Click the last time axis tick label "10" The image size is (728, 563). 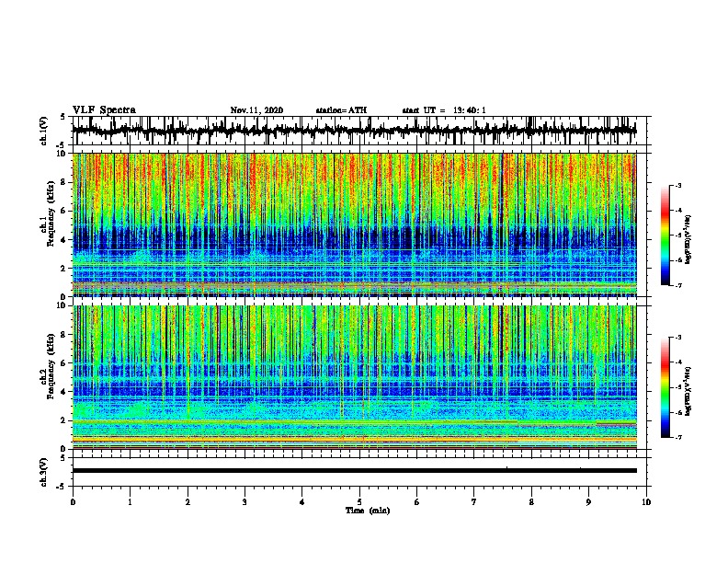pos(646,502)
